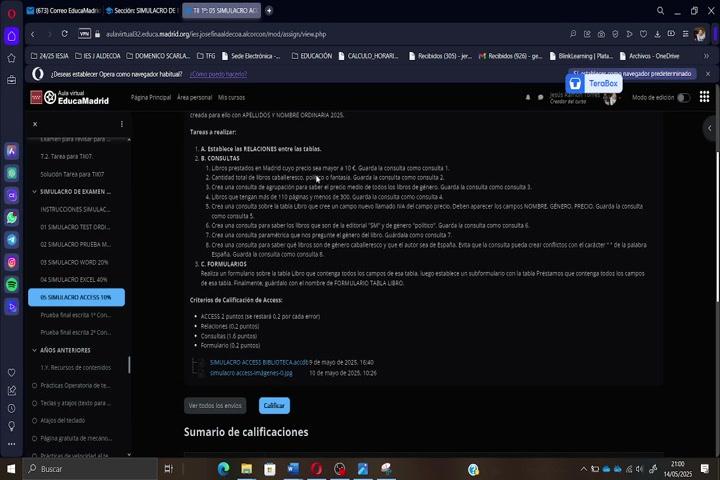720x480 pixels.
Task: Open Instagram in the Opera sidebar
Action: click(x=11, y=262)
